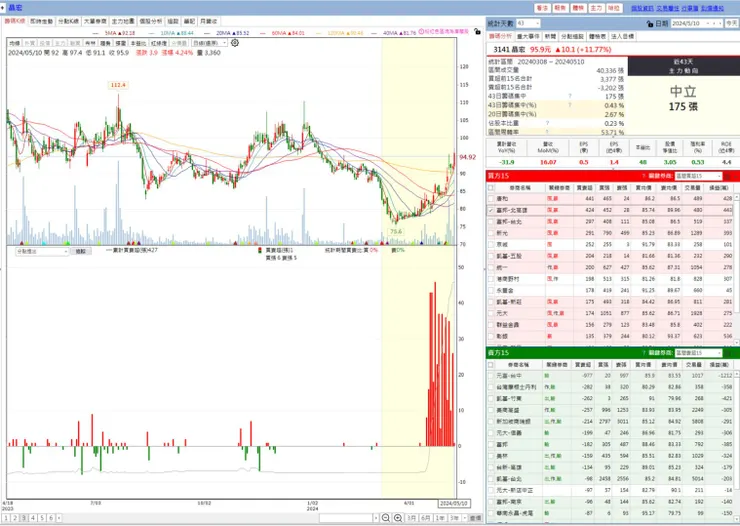740x526 pixels.
Task: Open chart settings gear icon
Action: [235, 43]
